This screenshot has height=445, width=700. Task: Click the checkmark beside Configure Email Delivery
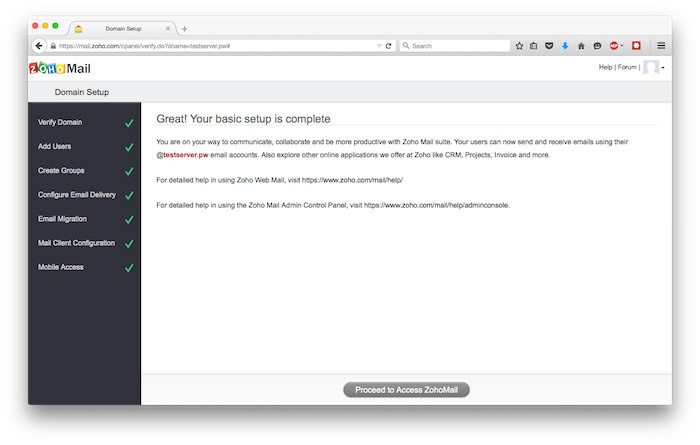(129, 195)
